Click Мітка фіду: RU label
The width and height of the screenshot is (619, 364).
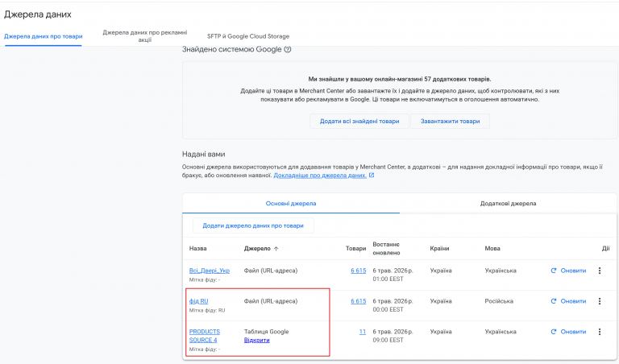tap(207, 310)
